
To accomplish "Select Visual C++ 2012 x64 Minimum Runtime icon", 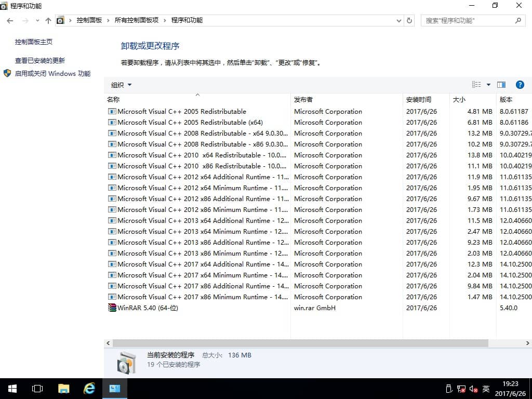I will click(112, 188).
